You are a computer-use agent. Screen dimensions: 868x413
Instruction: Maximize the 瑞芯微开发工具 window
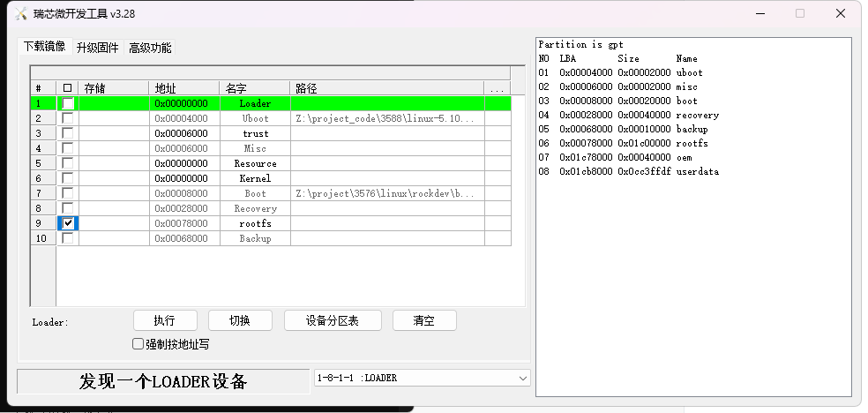pos(800,13)
